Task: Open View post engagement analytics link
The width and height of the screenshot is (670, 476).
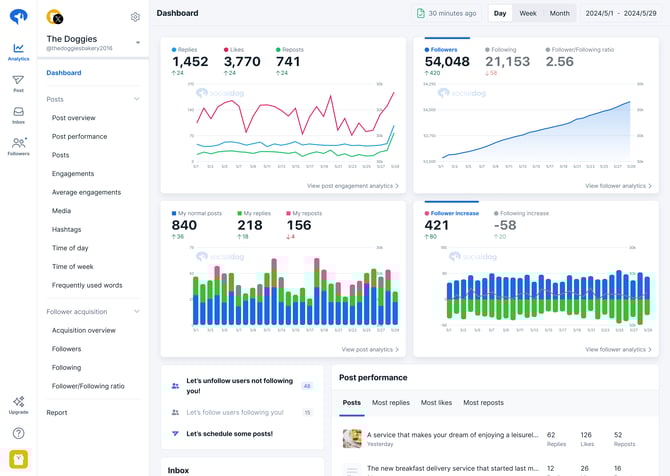Action: pos(353,186)
